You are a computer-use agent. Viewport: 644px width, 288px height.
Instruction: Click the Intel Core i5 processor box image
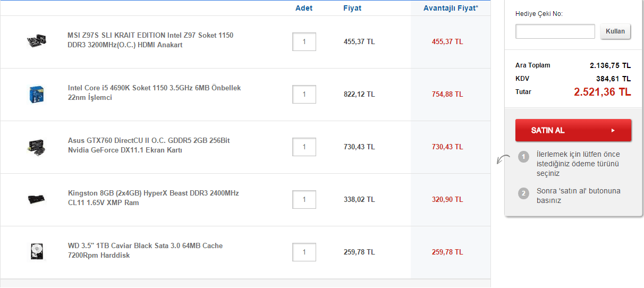[37, 94]
